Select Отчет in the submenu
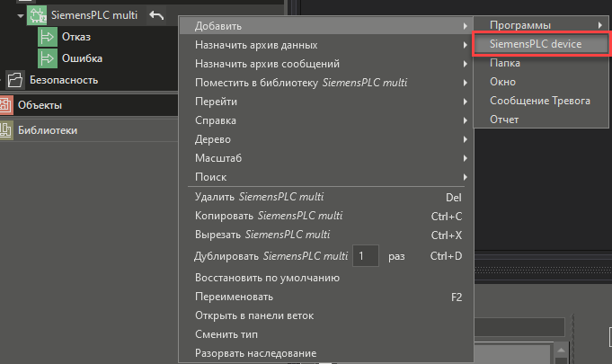 [x=541, y=120]
